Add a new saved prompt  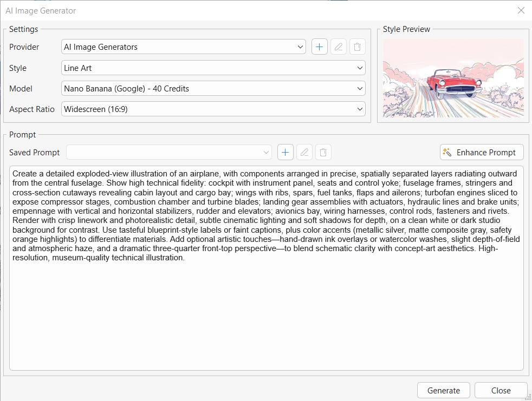tap(286, 153)
